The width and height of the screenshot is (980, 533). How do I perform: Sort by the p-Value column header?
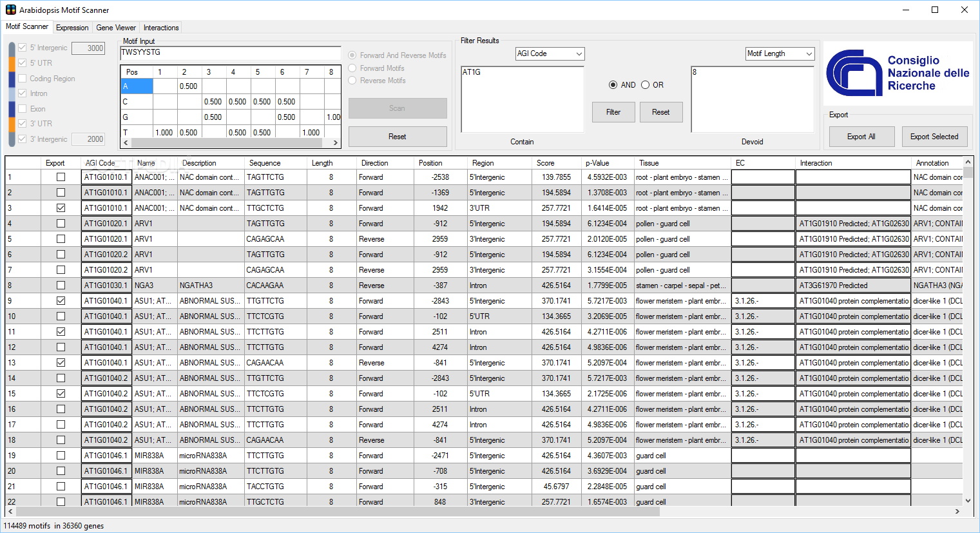coord(608,163)
